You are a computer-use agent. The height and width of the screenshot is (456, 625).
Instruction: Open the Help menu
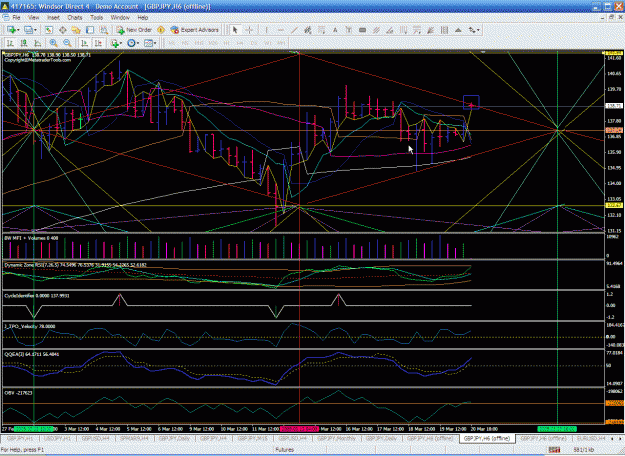143,18
